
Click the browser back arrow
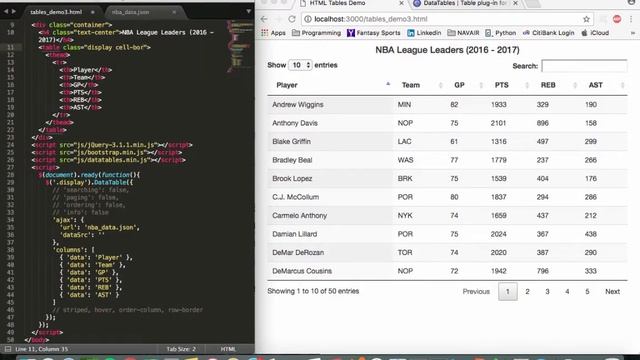[264, 19]
